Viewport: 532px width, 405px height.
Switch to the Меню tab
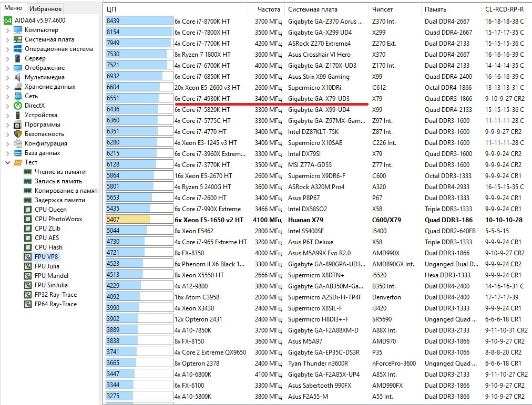click(x=13, y=8)
